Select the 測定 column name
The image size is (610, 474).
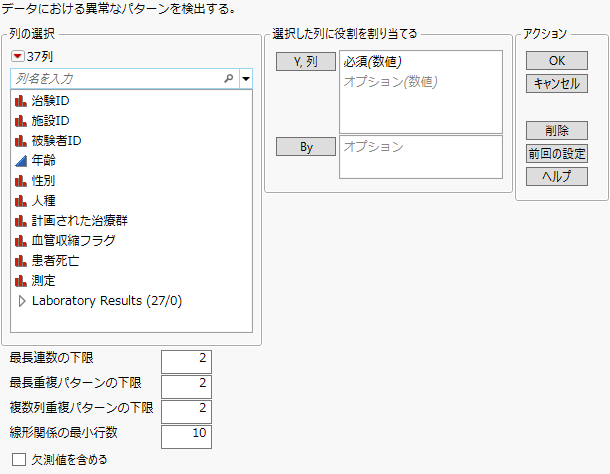(x=44, y=281)
